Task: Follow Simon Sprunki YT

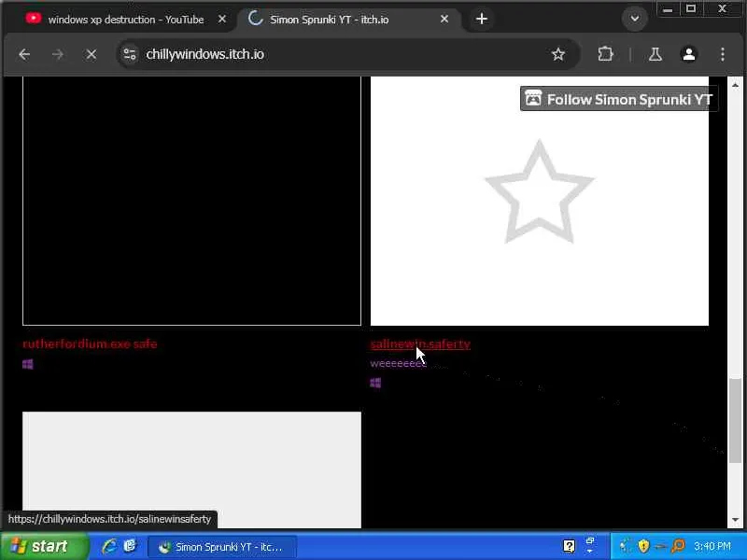Action: tap(619, 99)
